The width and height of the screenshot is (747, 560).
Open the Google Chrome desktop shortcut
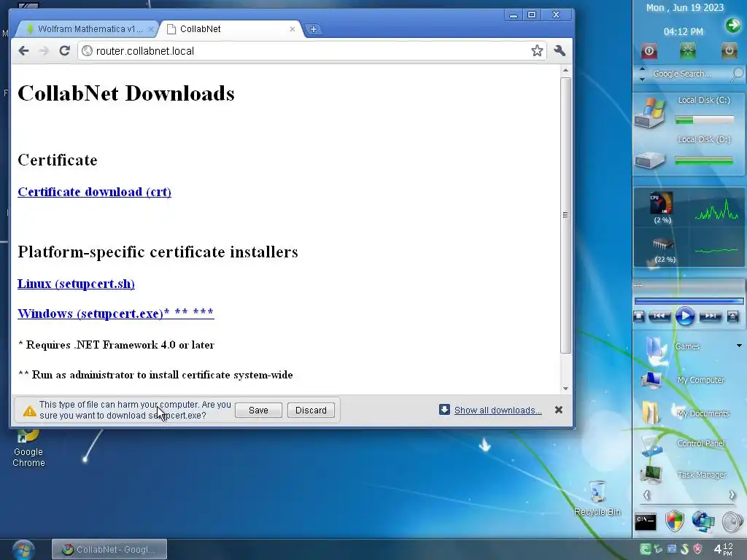(28, 448)
